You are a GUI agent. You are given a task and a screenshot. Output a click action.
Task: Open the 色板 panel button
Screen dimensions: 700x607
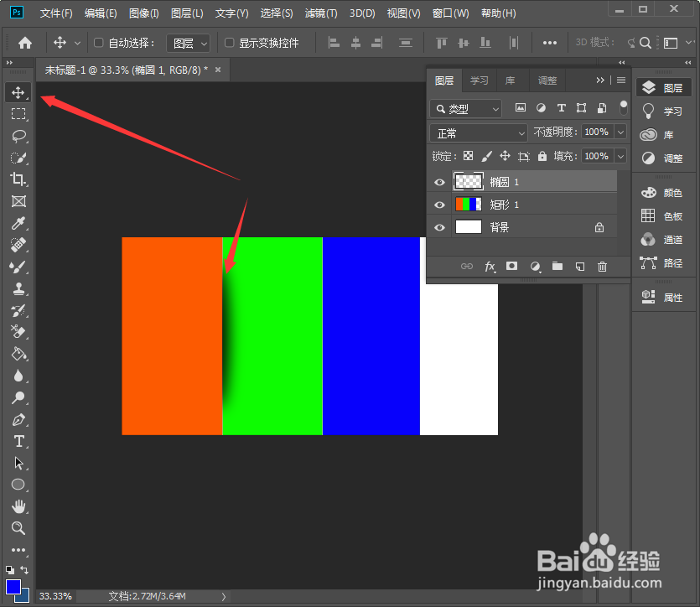point(662,216)
